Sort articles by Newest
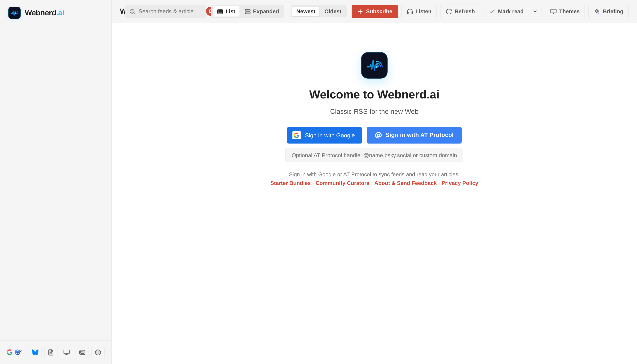This screenshot has height=364, width=637. (x=305, y=12)
